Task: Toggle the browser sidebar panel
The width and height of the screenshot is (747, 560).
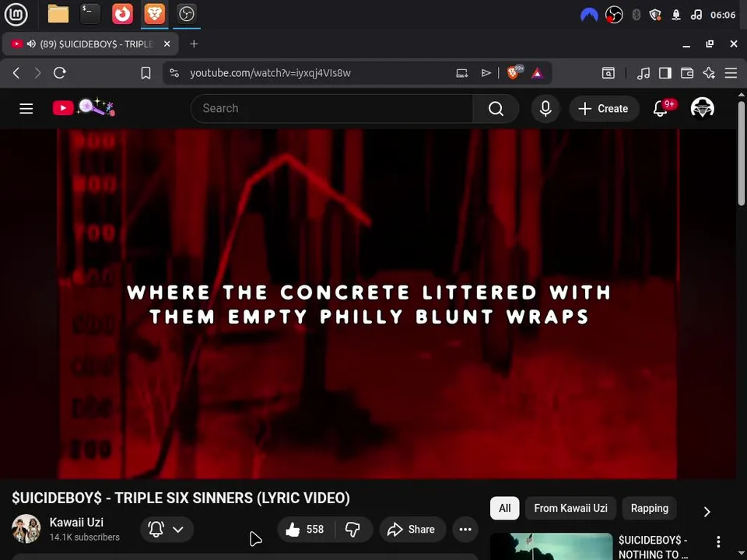Action: pos(665,73)
